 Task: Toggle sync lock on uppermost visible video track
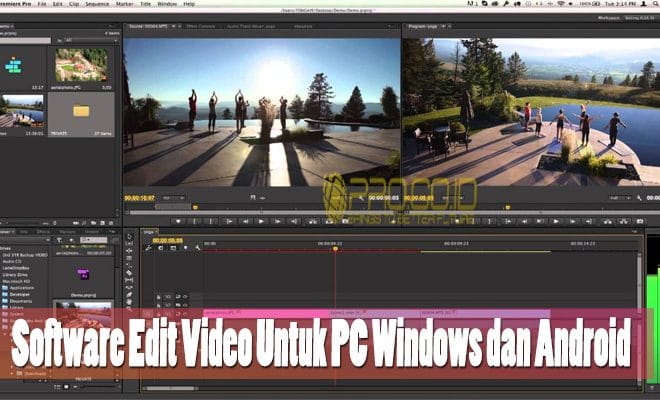tap(178, 297)
